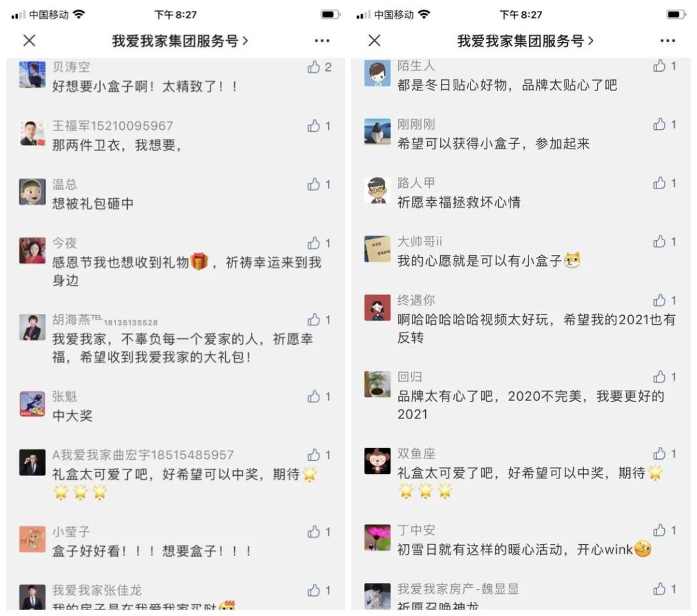The height and width of the screenshot is (616, 697).
Task: Tap thumbs-up on 温总's comment
Action: tap(314, 185)
